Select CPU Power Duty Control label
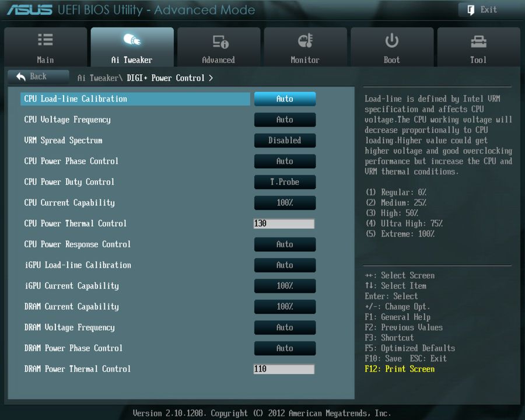 click(x=69, y=182)
